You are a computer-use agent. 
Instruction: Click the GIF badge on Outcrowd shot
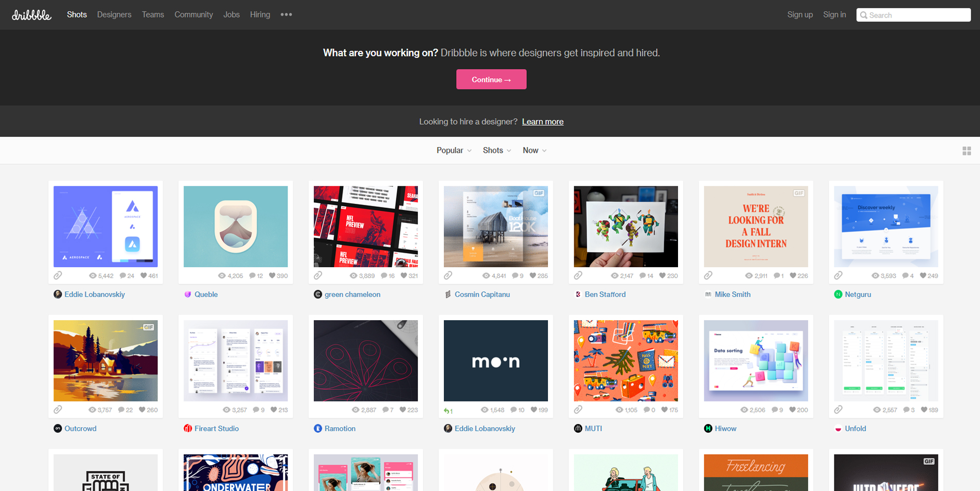149,327
